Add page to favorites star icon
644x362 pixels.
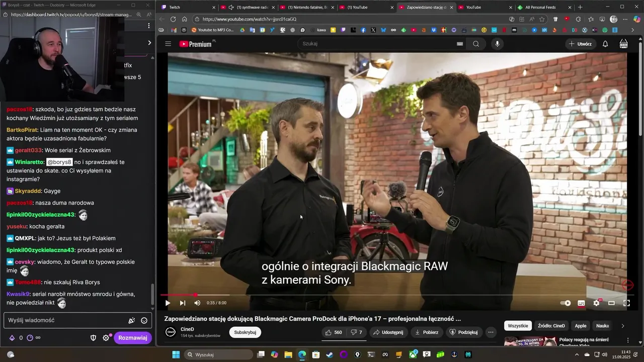click(542, 19)
